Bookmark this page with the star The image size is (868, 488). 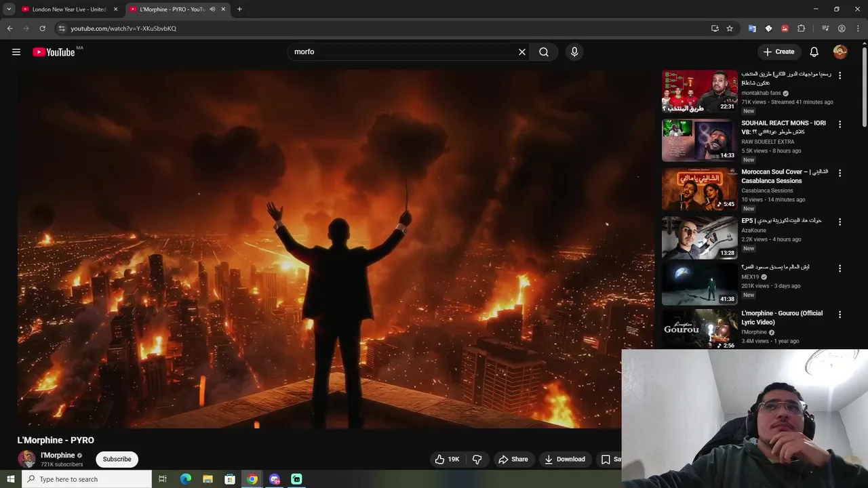tap(730, 28)
